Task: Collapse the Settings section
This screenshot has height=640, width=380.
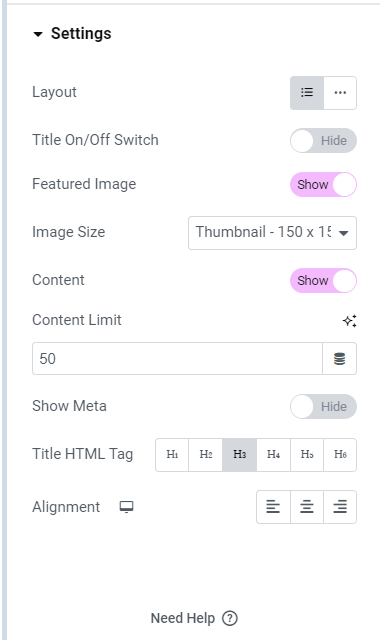Action: pos(72,33)
